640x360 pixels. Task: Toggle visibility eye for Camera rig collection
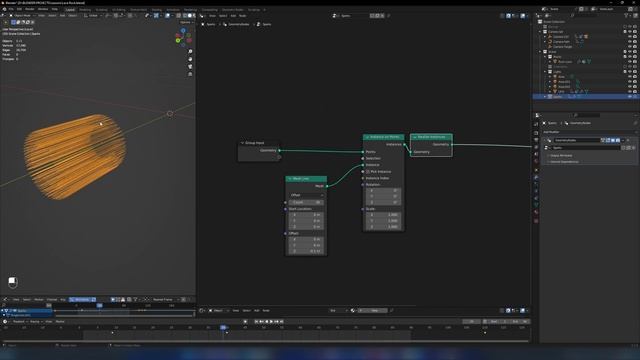(630, 31)
